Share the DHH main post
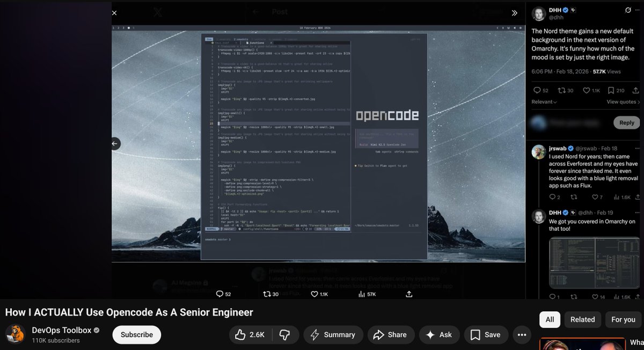Image resolution: width=644 pixels, height=350 pixels. pyautogui.click(x=636, y=91)
